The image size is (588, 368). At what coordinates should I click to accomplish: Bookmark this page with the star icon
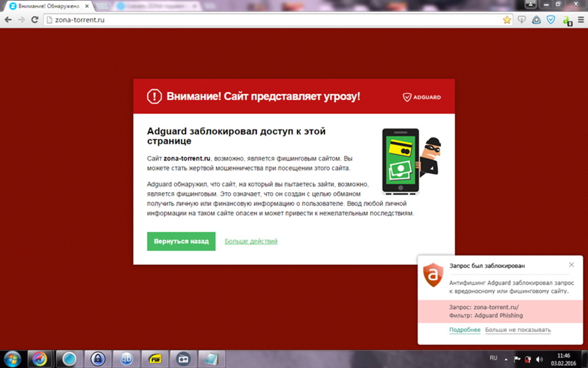coord(507,20)
